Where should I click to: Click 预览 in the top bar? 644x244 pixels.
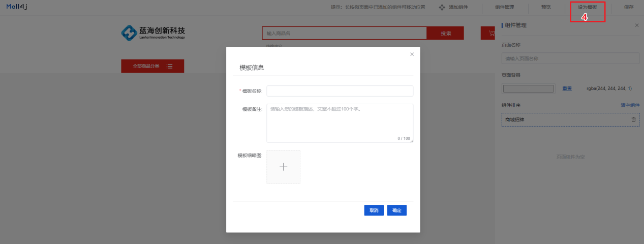click(546, 8)
